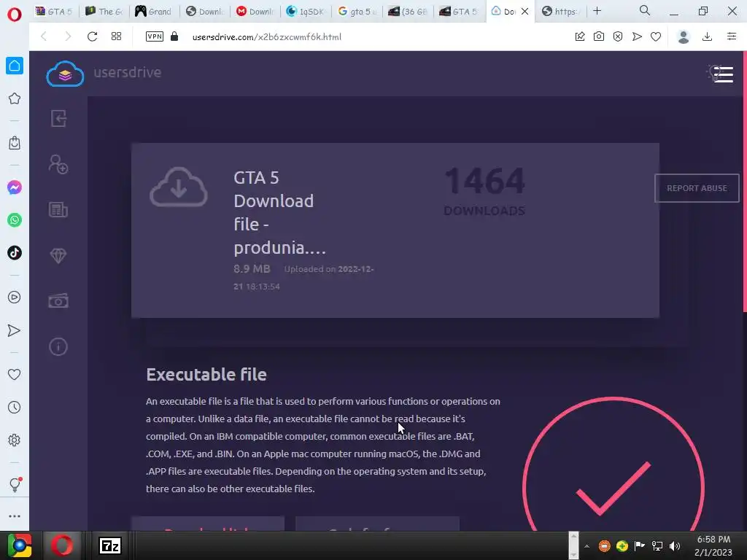Open the premium diamond icon in site sidebar
Screen dimensions: 747x560
pos(58,256)
